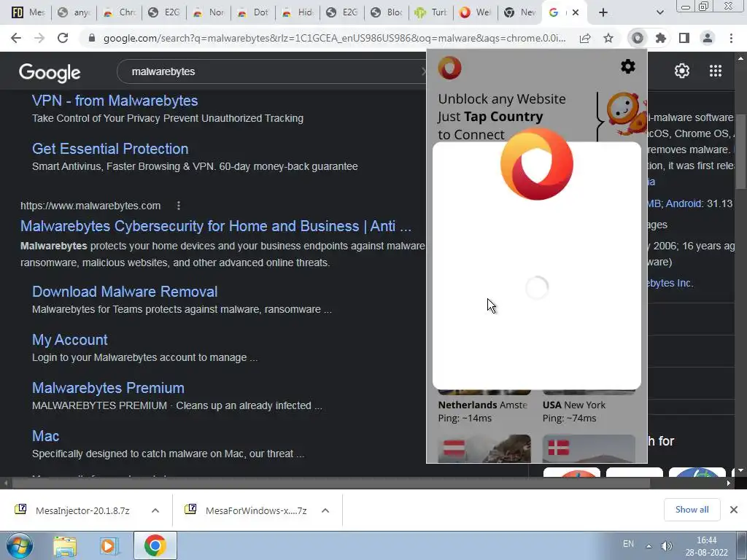Toggle the Chrome side panel icon
This screenshot has height=560, width=747.
[684, 38]
